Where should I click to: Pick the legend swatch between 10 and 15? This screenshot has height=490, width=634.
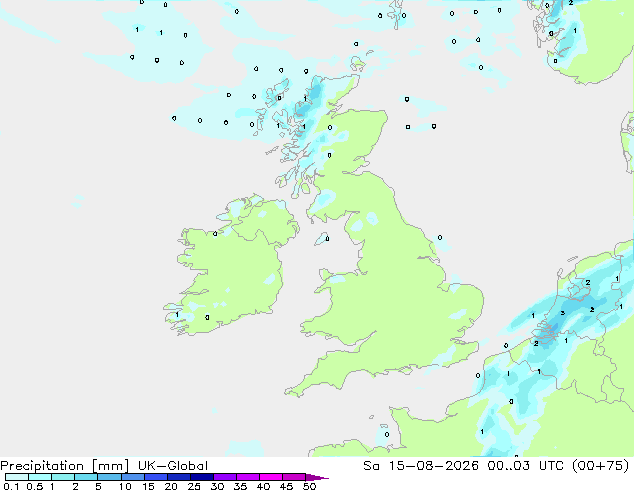coord(132,477)
